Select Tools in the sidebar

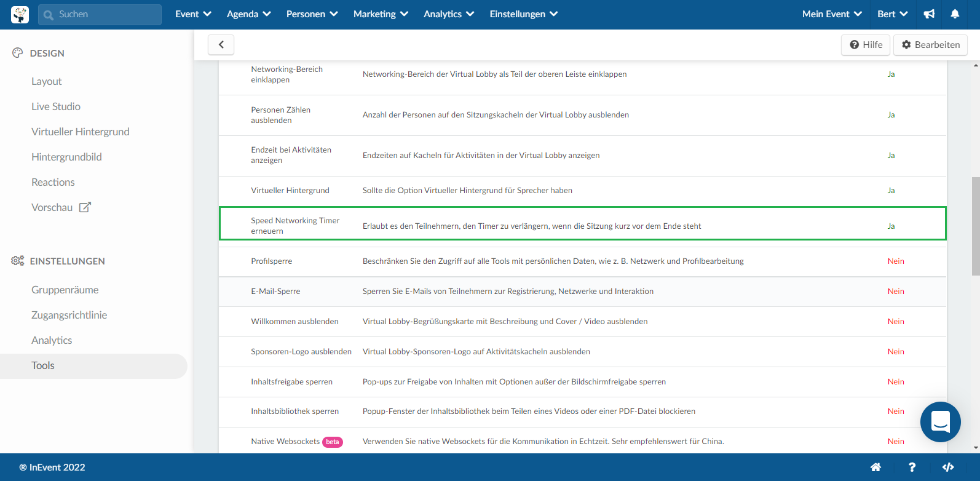click(x=93, y=366)
